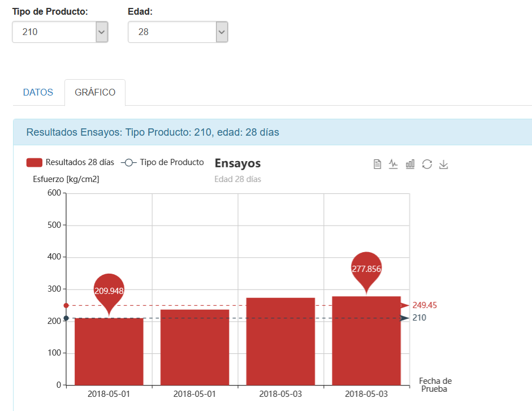Switch the chart to bar type
This screenshot has height=411, width=532.
coord(410,164)
